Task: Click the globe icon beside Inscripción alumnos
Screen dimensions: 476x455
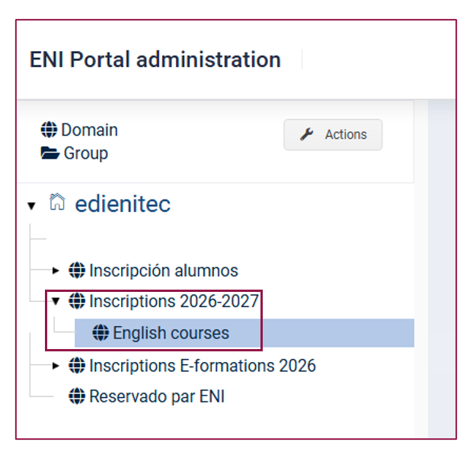Action: [77, 270]
